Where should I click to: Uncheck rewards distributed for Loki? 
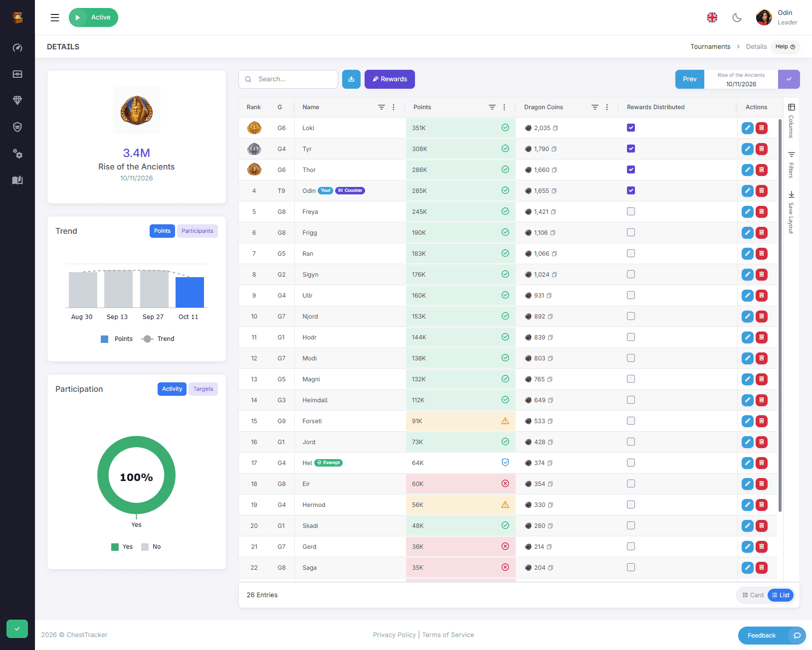click(x=631, y=128)
